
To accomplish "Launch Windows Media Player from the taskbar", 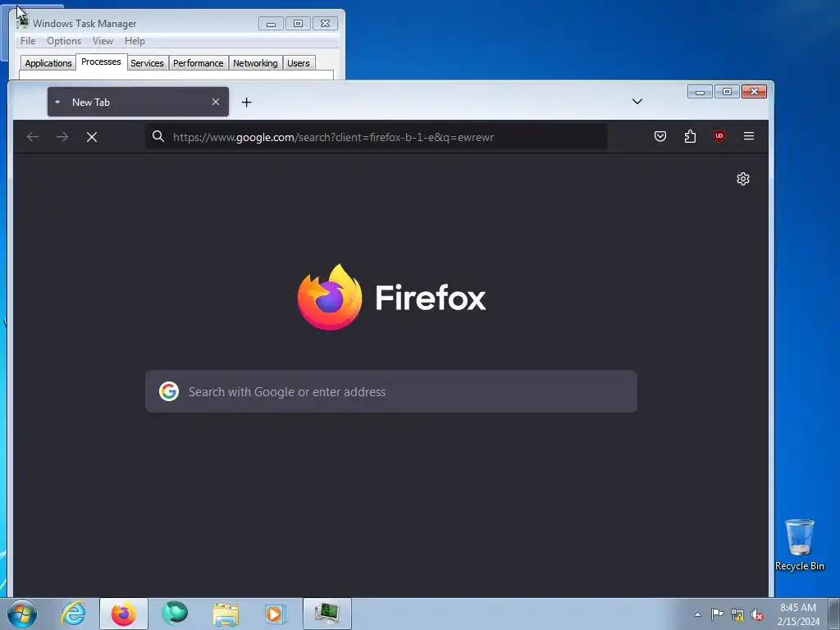I will [276, 614].
